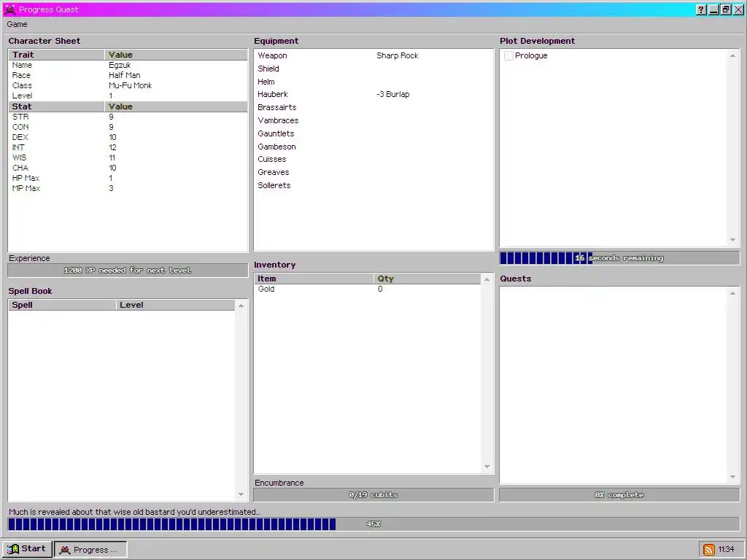
Task: Select the INT stat row
Action: pos(128,147)
